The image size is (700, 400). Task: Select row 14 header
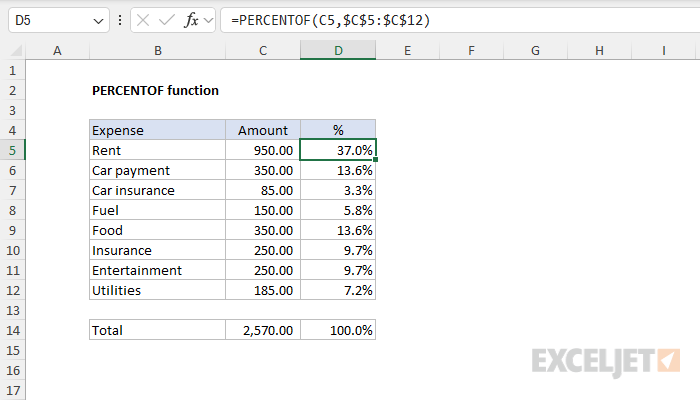(12, 330)
